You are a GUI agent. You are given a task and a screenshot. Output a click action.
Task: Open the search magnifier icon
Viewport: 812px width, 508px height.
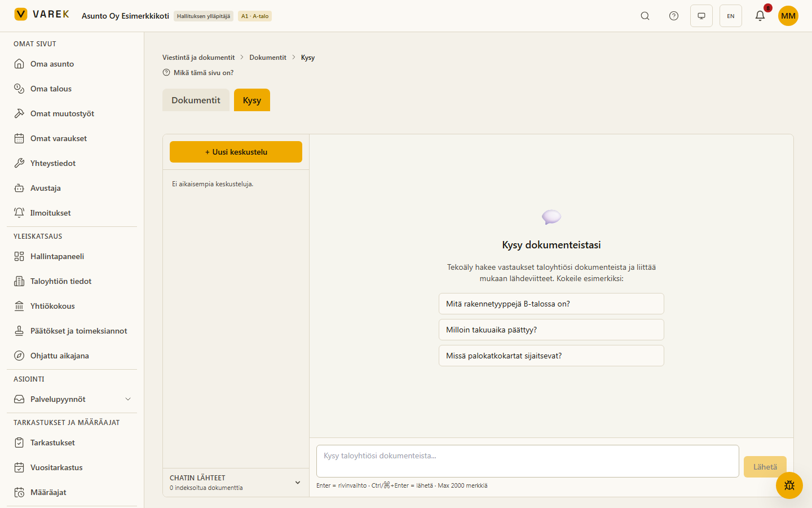[645, 16]
